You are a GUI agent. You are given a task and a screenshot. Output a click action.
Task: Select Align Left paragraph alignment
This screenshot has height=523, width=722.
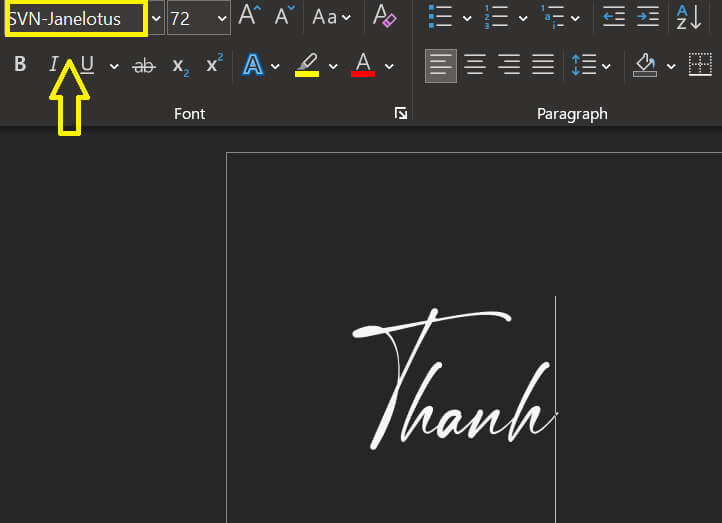tap(440, 66)
